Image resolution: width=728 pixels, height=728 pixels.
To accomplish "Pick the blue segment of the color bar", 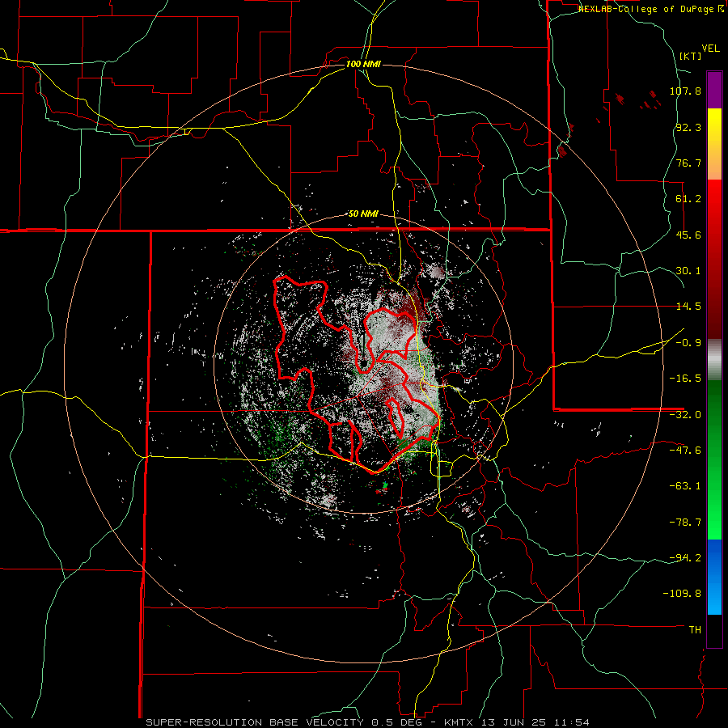I will click(x=714, y=577).
